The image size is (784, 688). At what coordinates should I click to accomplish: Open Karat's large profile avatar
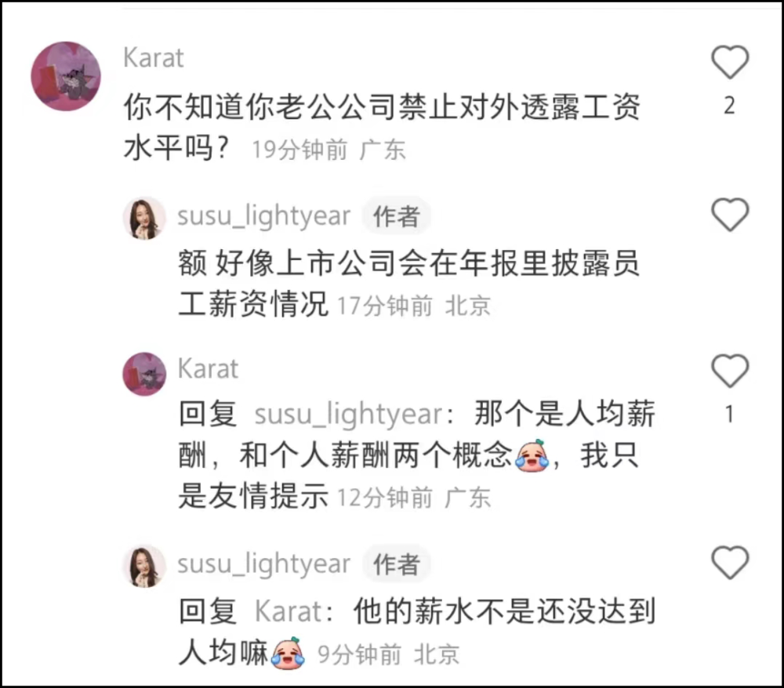[x=66, y=76]
